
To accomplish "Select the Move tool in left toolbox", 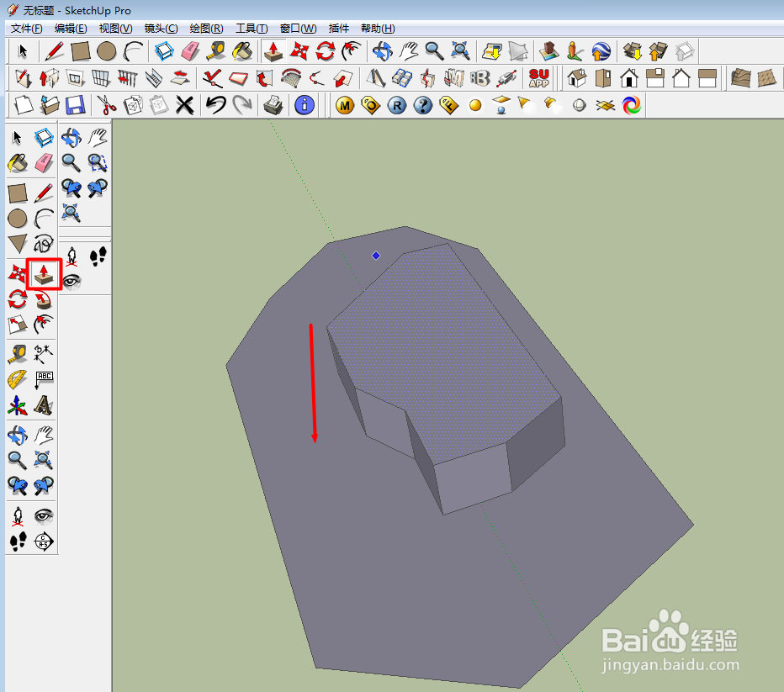I will click(x=18, y=273).
